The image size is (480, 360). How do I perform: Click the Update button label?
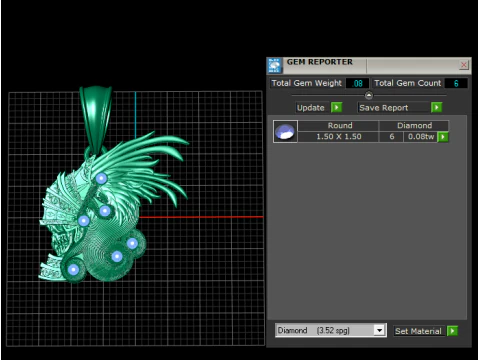click(310, 108)
